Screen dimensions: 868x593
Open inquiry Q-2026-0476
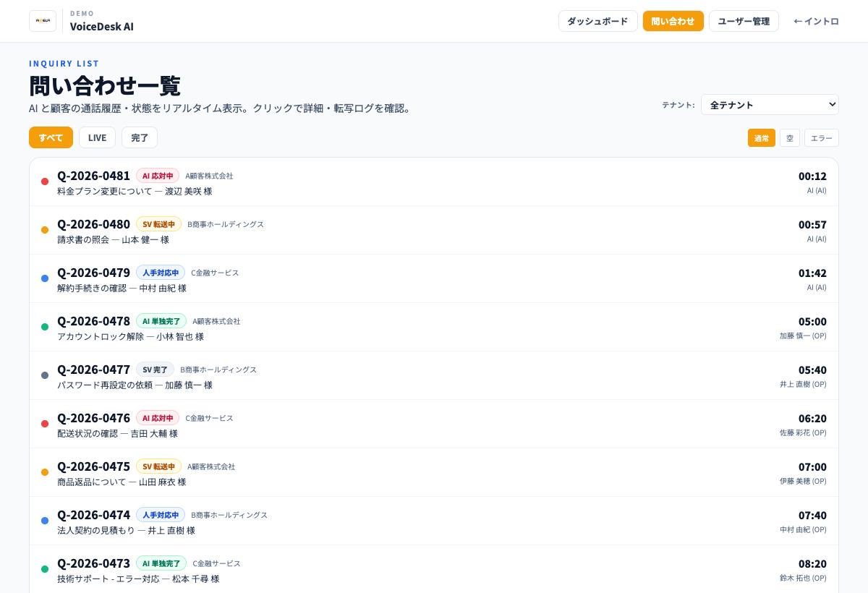tap(434, 425)
